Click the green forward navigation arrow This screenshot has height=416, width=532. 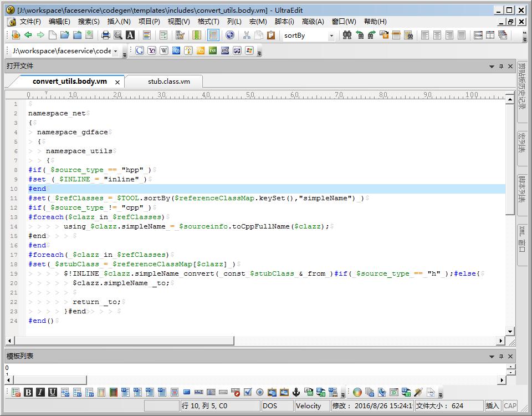[40, 35]
